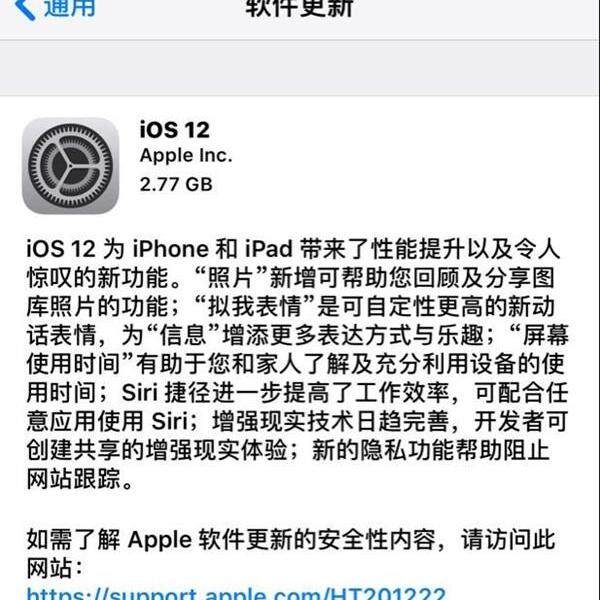Open the support.apple.com HT201222 link

236,593
